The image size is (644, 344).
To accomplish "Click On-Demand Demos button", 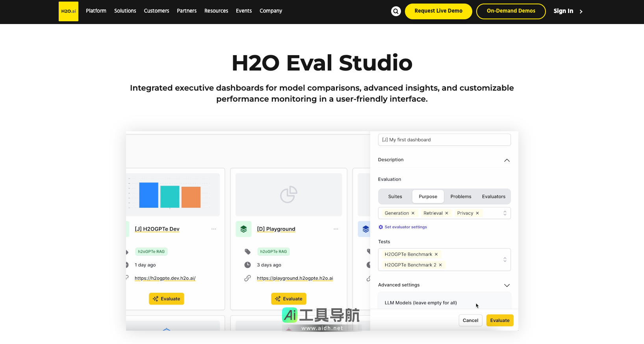I will pyautogui.click(x=511, y=11).
